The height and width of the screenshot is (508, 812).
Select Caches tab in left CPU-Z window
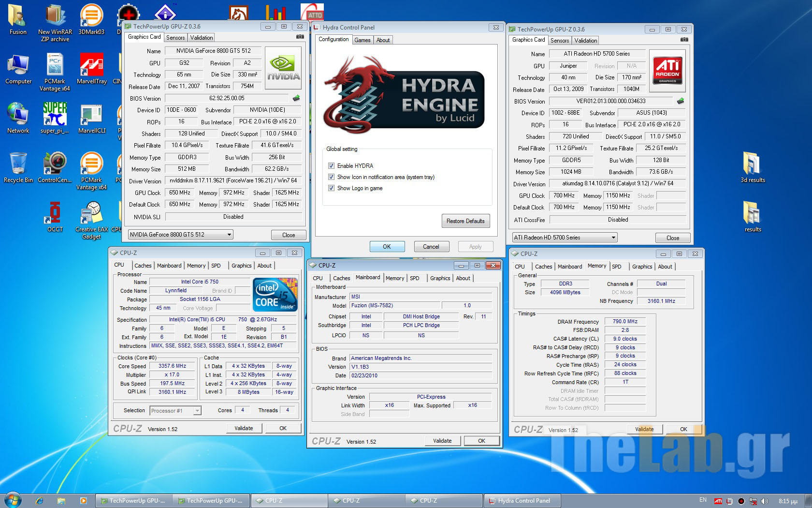[x=143, y=266]
